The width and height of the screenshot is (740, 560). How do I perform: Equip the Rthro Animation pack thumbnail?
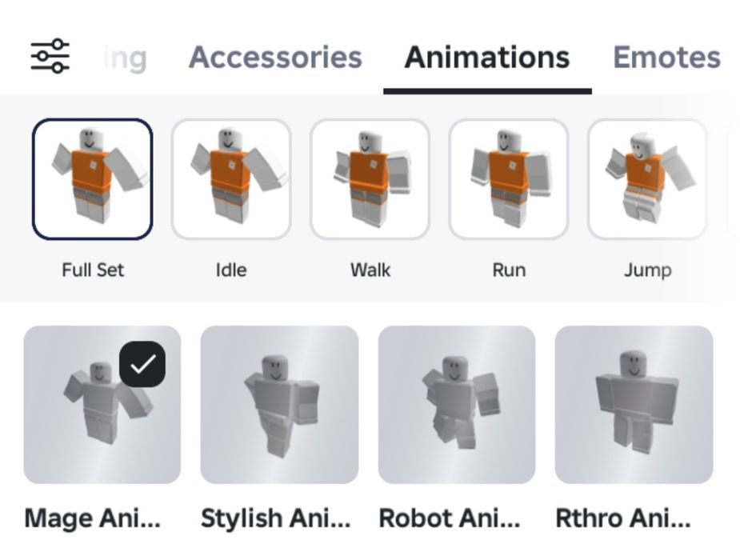coord(634,404)
